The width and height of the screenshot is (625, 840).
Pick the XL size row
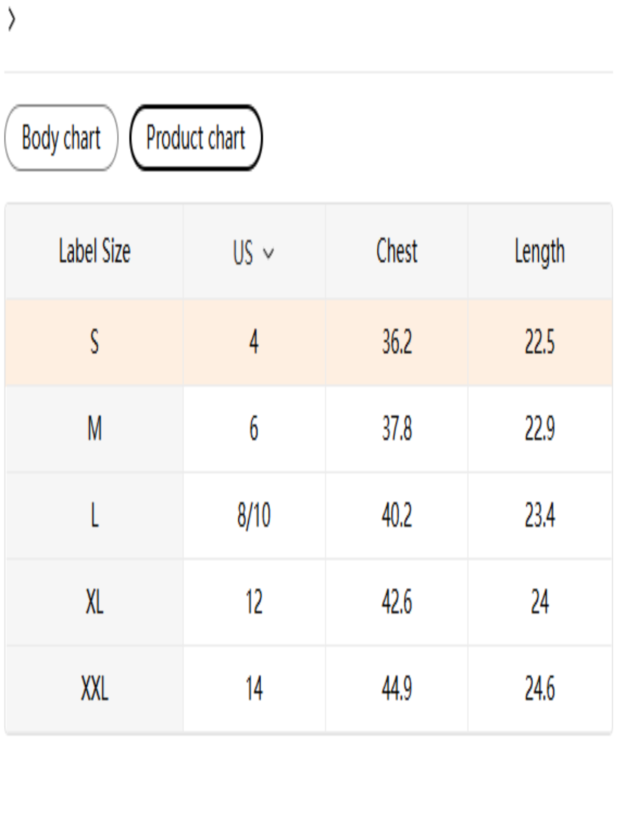click(x=95, y=602)
